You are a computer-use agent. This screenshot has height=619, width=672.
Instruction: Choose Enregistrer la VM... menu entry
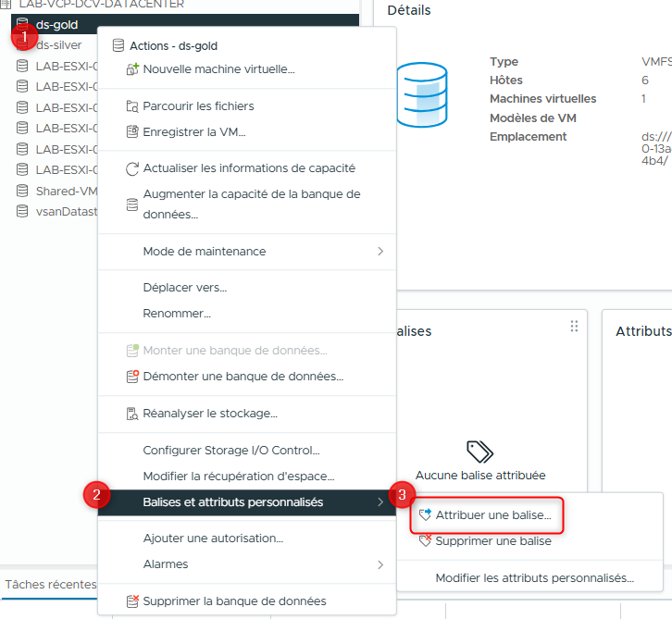tap(194, 132)
